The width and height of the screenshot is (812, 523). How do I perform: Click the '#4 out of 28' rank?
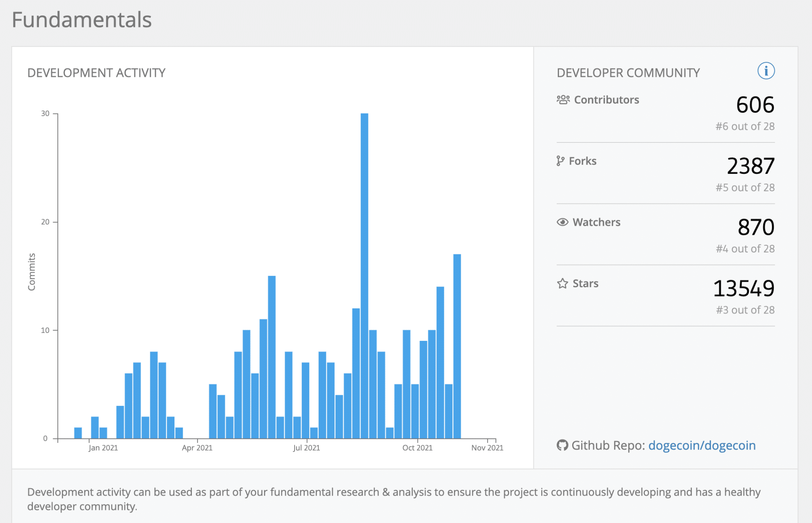tap(745, 248)
